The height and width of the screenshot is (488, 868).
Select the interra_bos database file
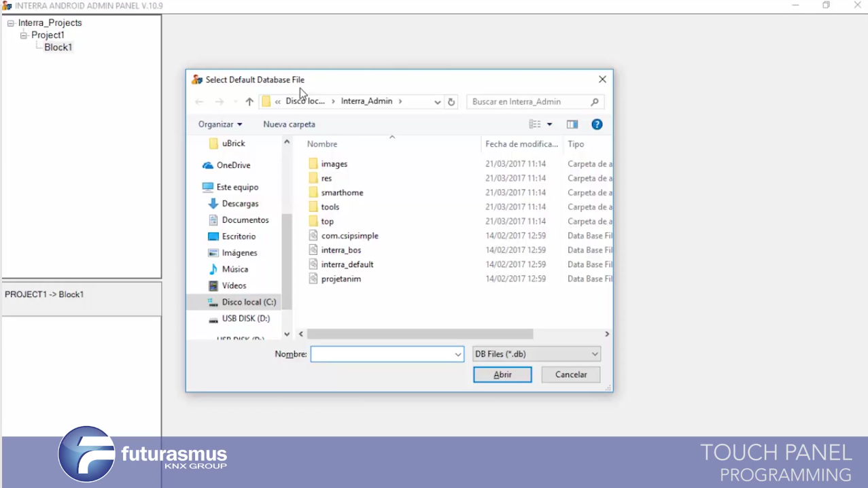pos(341,250)
